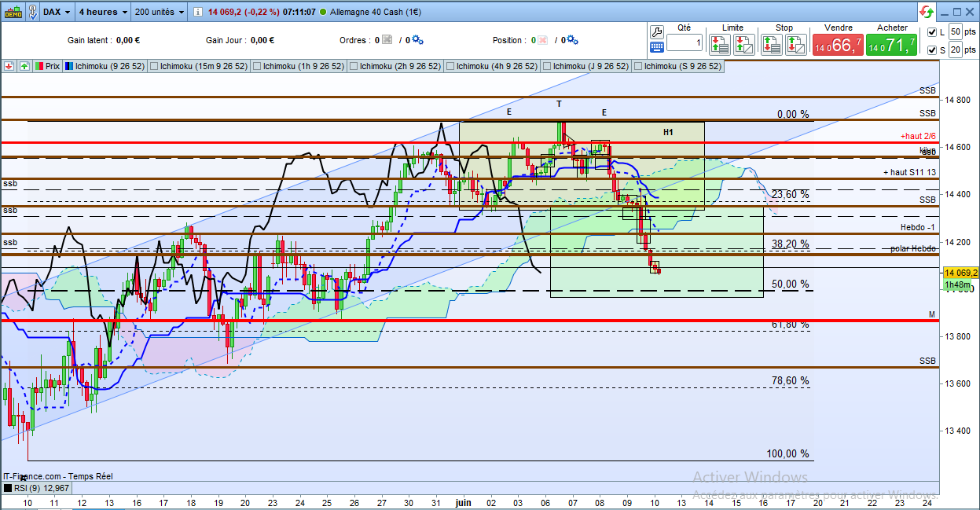This screenshot has width=980, height=510.
Task: Click the pin/link chart icon beside DAX
Action: pos(31,12)
